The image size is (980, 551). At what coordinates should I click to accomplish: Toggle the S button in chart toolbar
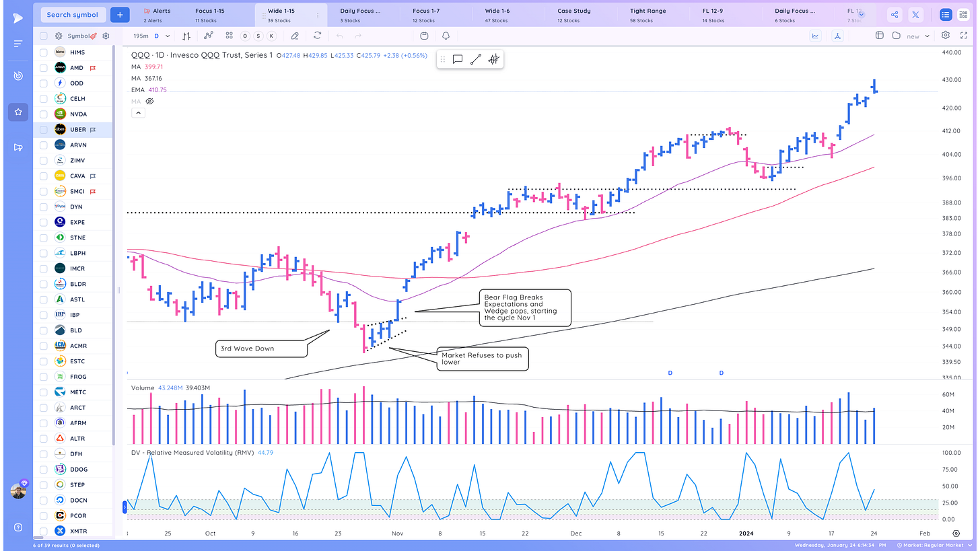pyautogui.click(x=258, y=36)
